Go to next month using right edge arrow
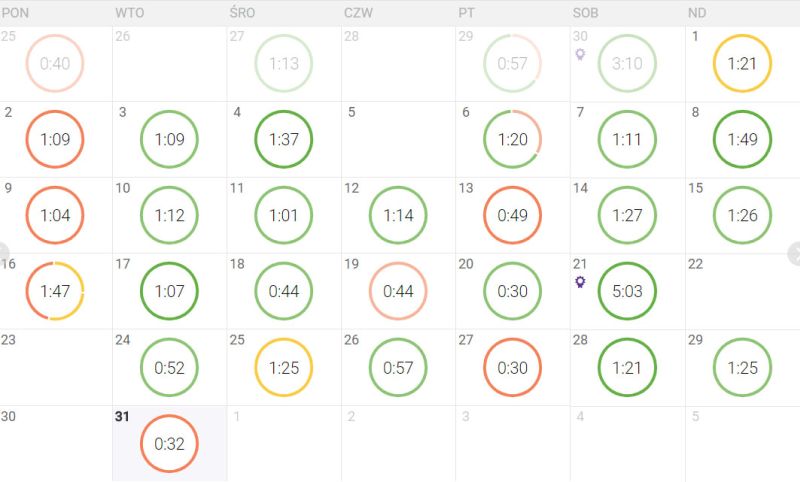The image size is (800, 482). (x=796, y=251)
